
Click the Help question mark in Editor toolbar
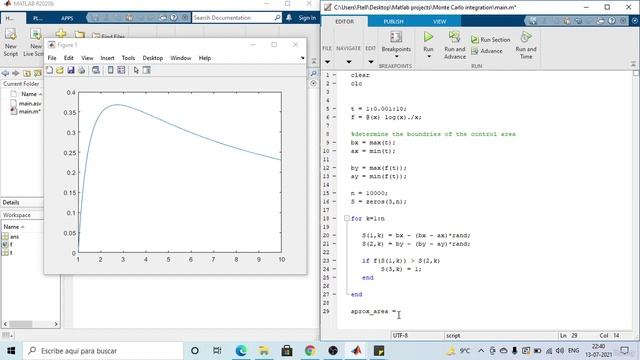(x=611, y=20)
